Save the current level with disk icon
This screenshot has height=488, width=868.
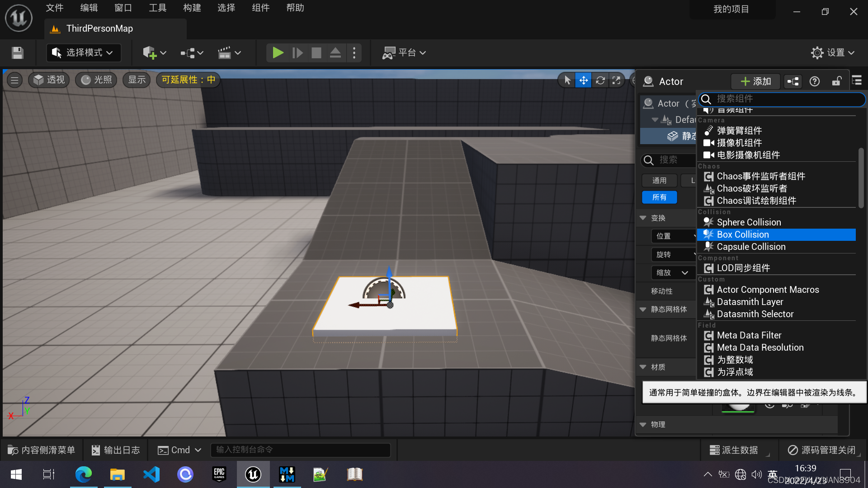coord(18,53)
